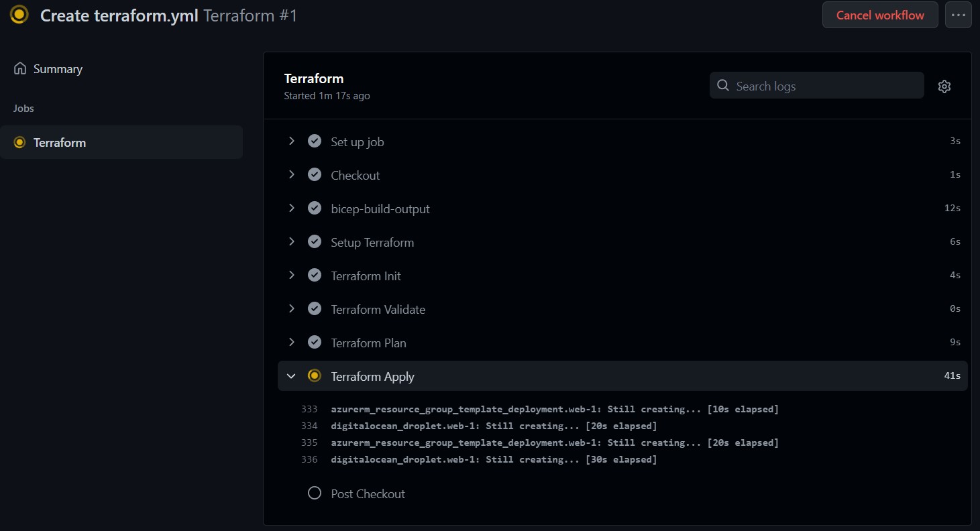Click the Terraform Apply step label

coord(373,377)
